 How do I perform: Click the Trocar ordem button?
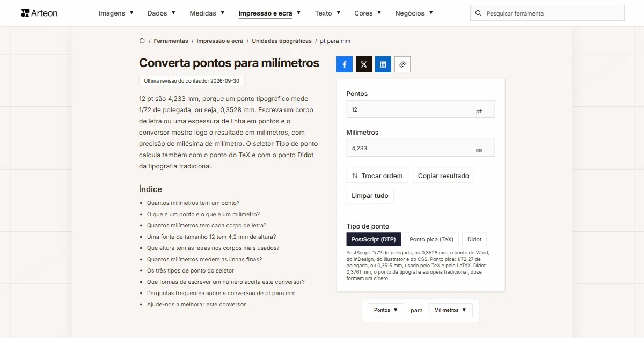[x=377, y=175]
